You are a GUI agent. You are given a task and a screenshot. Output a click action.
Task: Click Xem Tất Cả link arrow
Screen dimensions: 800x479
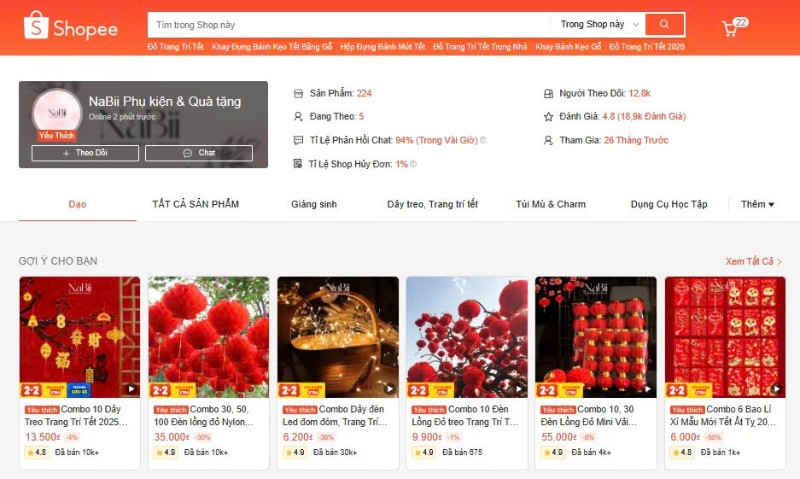coord(754,261)
